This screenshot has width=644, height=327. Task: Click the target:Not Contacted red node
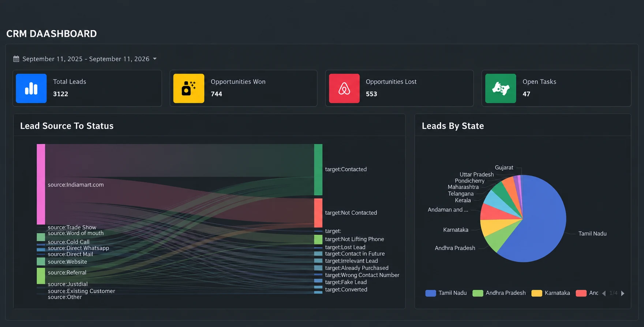pos(318,213)
